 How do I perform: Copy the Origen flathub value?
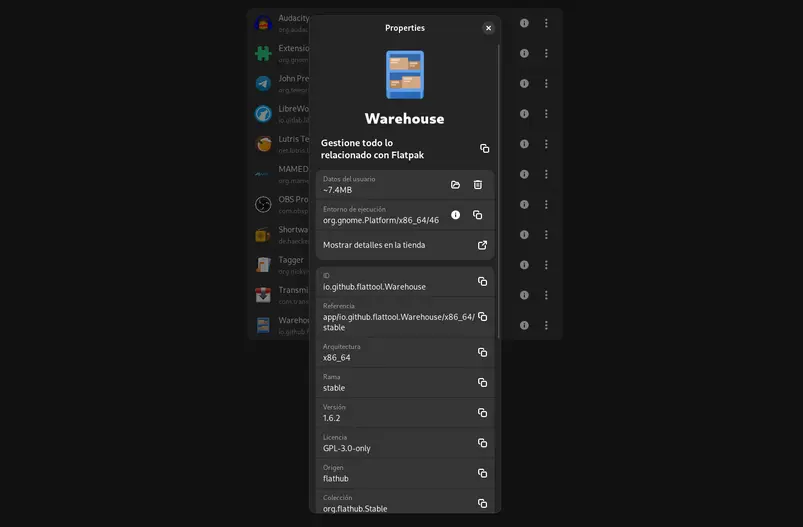482,473
